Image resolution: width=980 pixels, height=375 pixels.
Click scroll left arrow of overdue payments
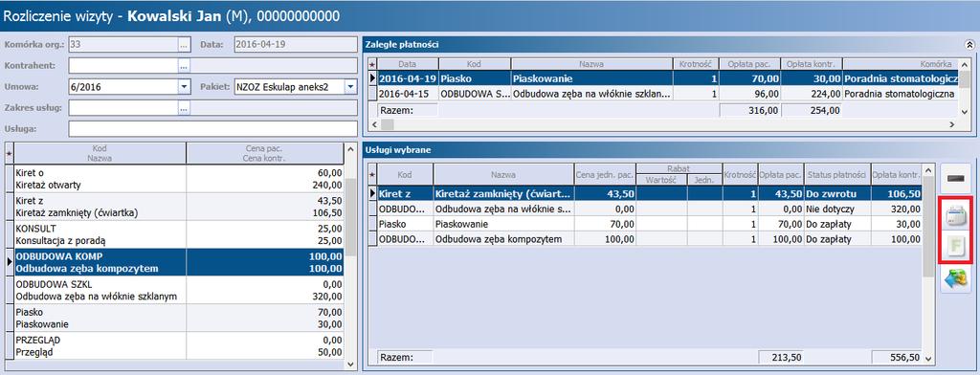click(x=374, y=124)
